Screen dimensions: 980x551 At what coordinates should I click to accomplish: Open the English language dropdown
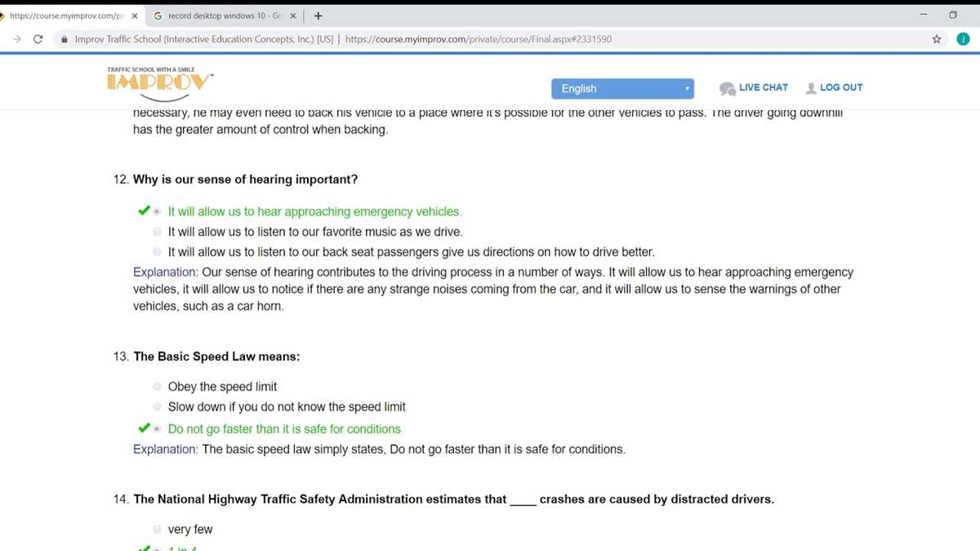(622, 88)
